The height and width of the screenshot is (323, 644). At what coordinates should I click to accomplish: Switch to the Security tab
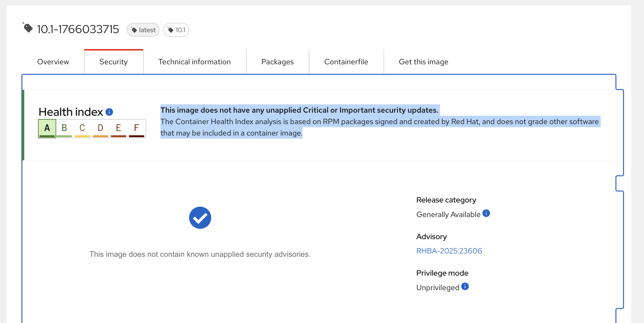114,62
